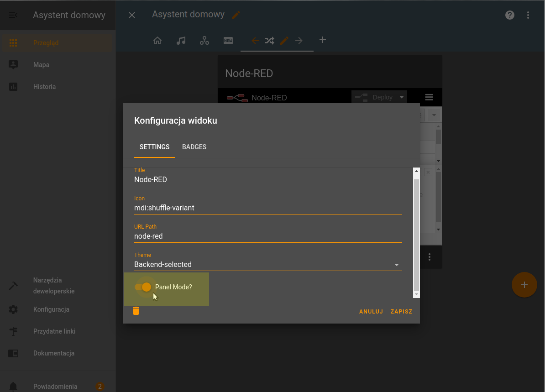The width and height of the screenshot is (545, 392).
Task: Click the Dokumentacja book icon
Action: point(13,353)
